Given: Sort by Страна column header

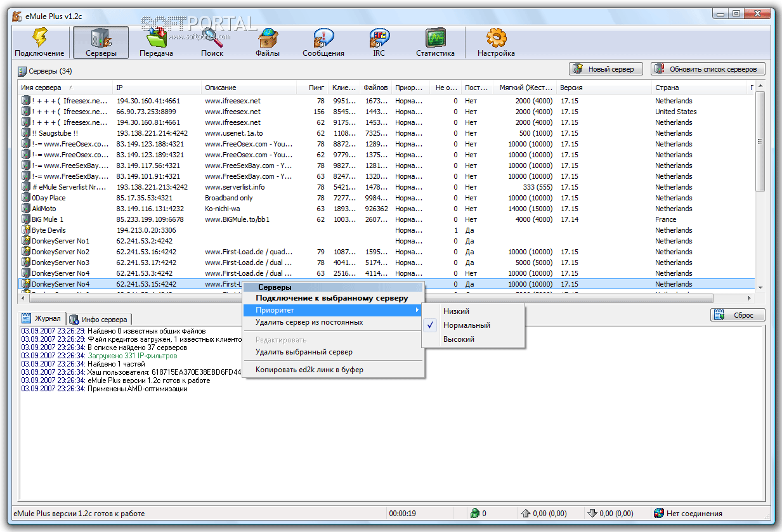Looking at the screenshot, I should pyautogui.click(x=700, y=88).
